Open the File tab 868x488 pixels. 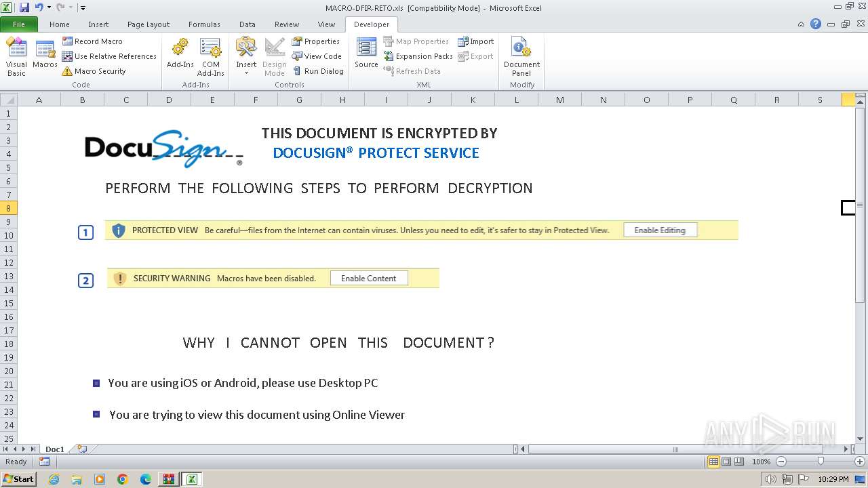[x=19, y=24]
